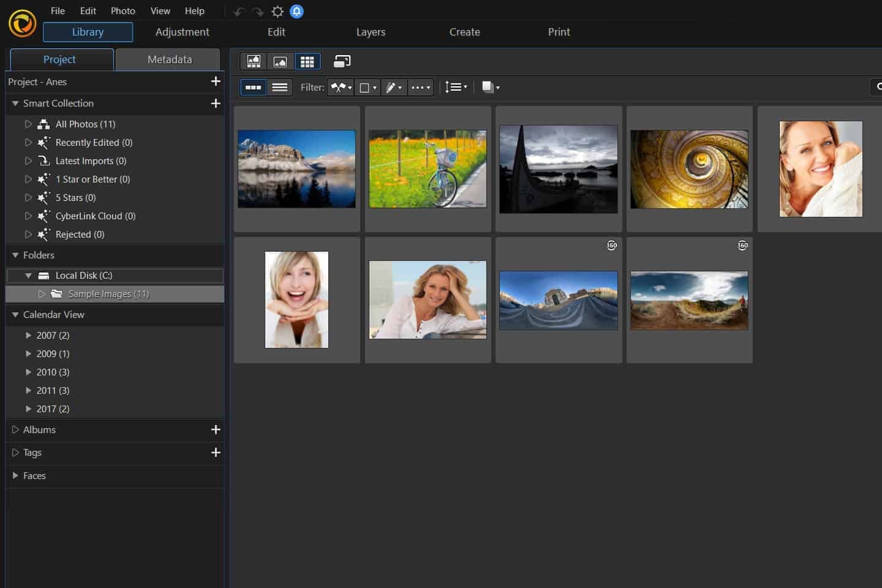Switch to viewer only mode icon
Viewport: 882px width, 588px height.
click(280, 61)
